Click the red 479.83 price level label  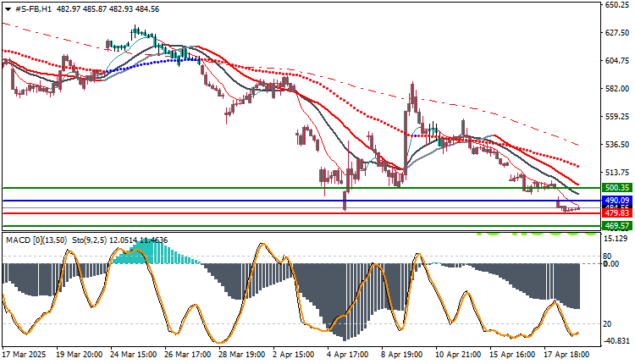coord(617,213)
